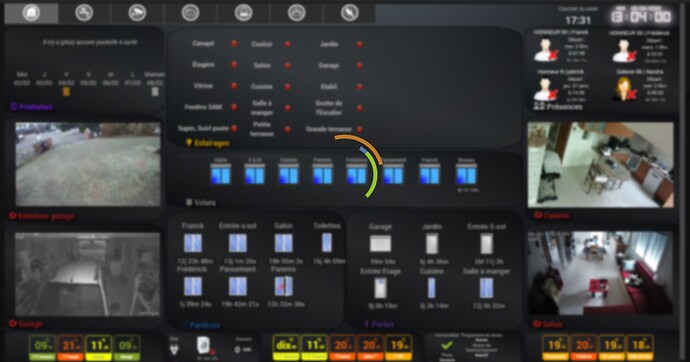Select the second tab icon in top bar
This screenshot has height=362, width=690.
(x=84, y=13)
